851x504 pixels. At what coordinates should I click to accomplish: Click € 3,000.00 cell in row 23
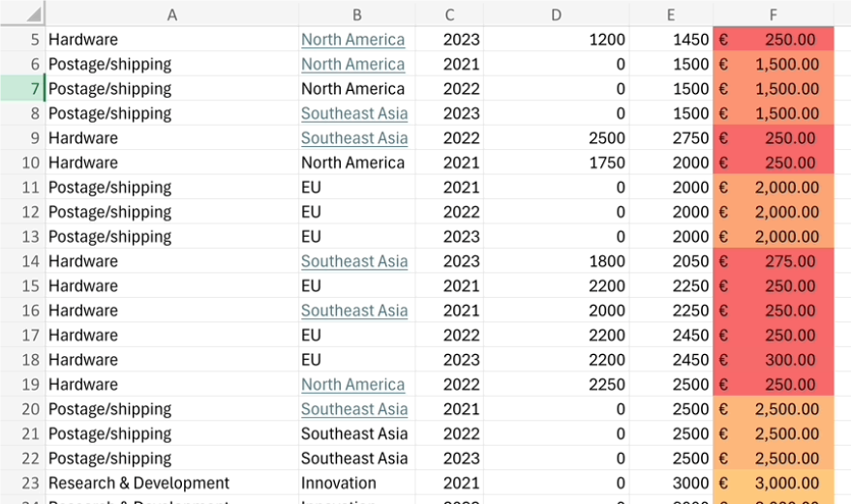[773, 483]
